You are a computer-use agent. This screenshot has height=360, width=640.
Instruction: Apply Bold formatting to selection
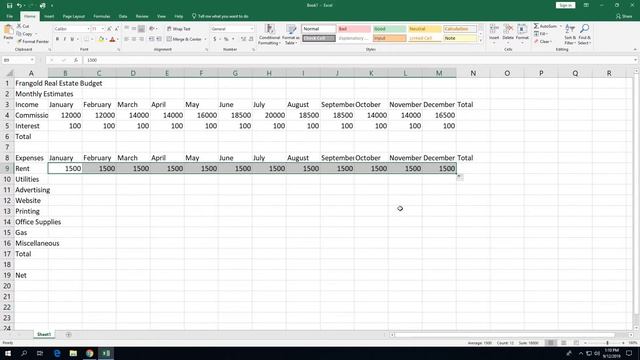[x=57, y=39]
